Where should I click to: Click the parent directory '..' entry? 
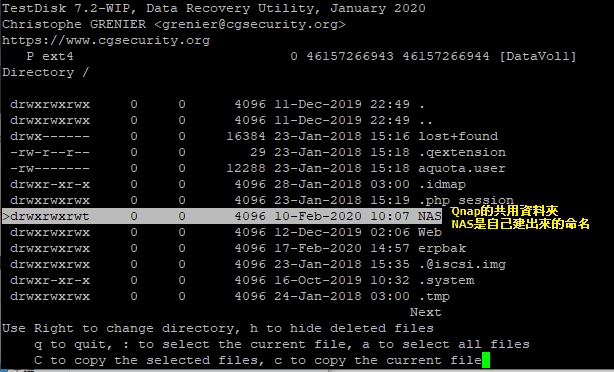425,121
